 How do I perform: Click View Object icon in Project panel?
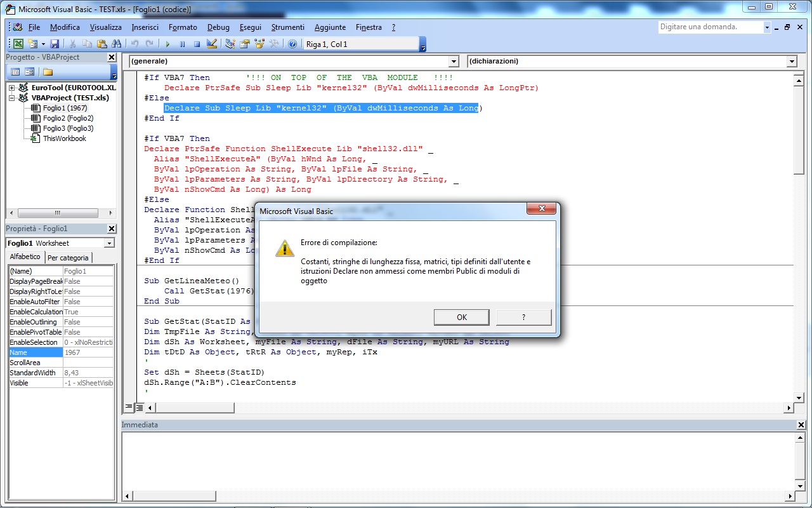(29, 72)
